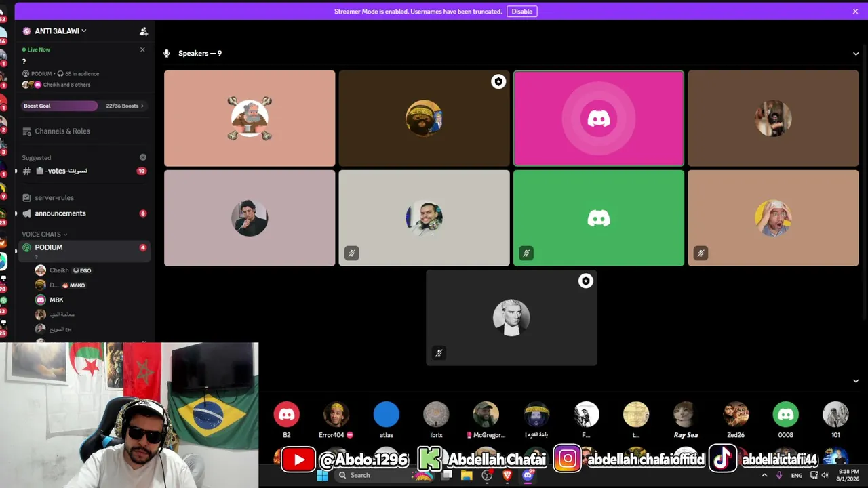Viewport: 868px width, 488px height.
Task: Open File Explorer from taskbar
Action: click(x=467, y=476)
